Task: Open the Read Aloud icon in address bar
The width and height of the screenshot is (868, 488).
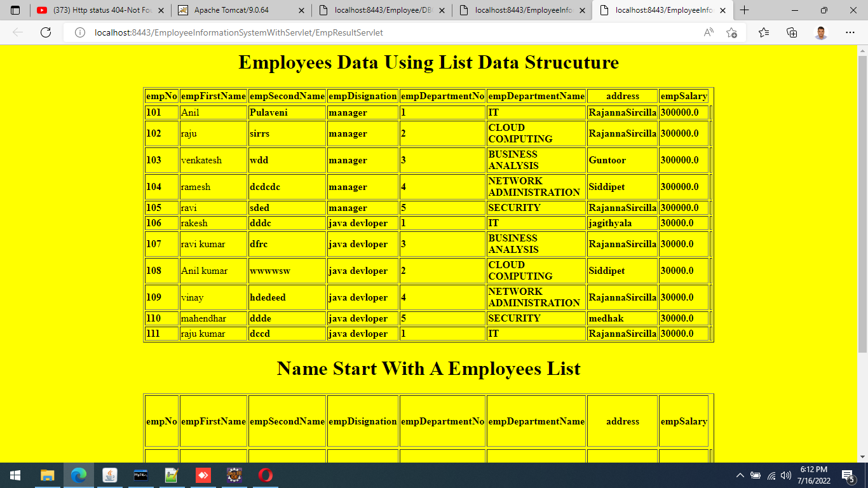Action: pos(709,32)
